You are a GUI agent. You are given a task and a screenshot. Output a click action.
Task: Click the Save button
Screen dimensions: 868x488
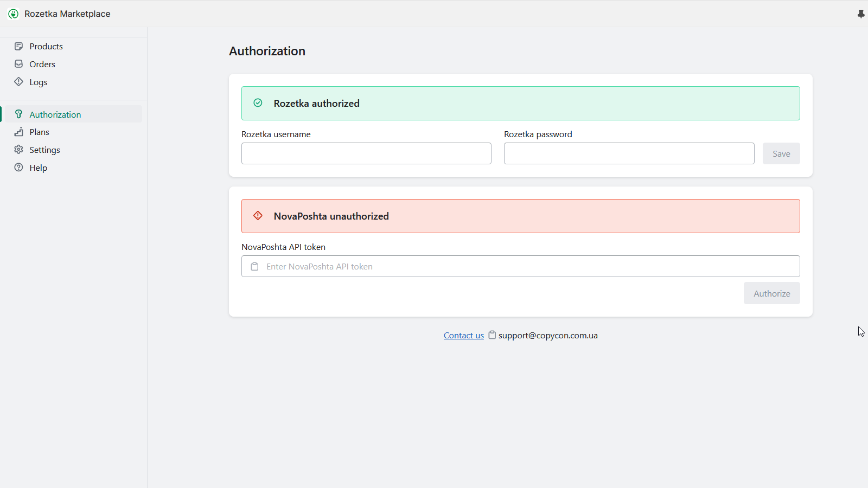pos(781,153)
